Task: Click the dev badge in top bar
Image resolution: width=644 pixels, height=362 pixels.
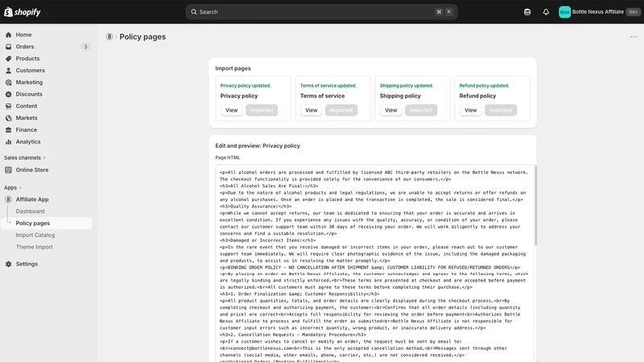Action: coord(633,12)
